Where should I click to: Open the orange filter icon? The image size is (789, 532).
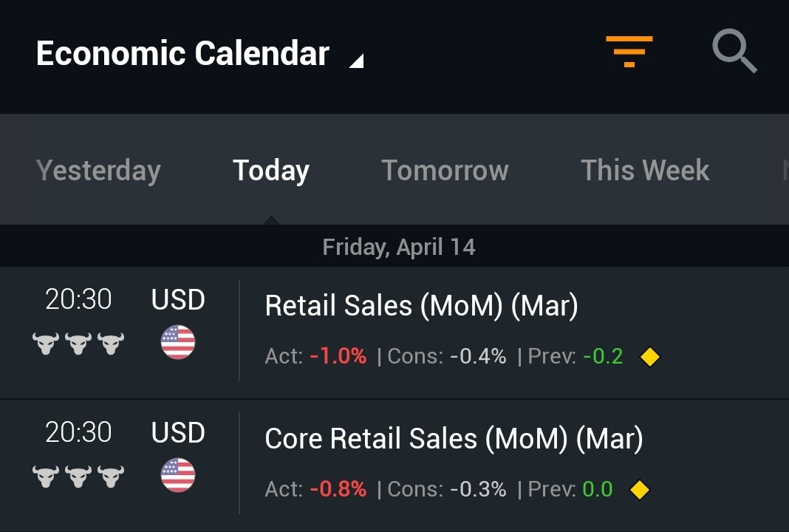pyautogui.click(x=629, y=52)
